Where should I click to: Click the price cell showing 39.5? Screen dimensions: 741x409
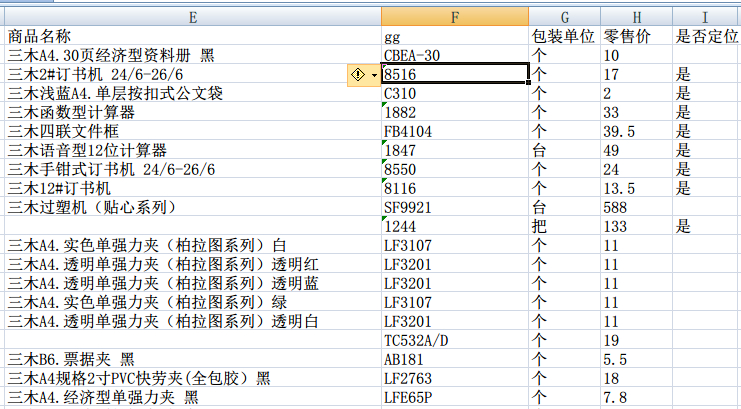[x=636, y=131]
